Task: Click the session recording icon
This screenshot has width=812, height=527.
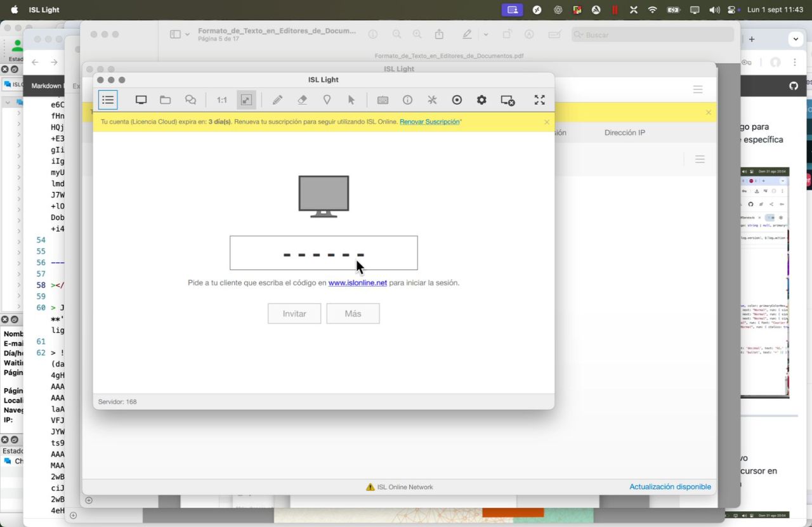Action: coord(457,100)
